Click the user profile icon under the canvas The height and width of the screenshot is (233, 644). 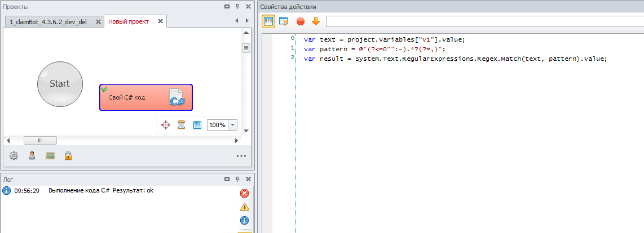(x=32, y=156)
